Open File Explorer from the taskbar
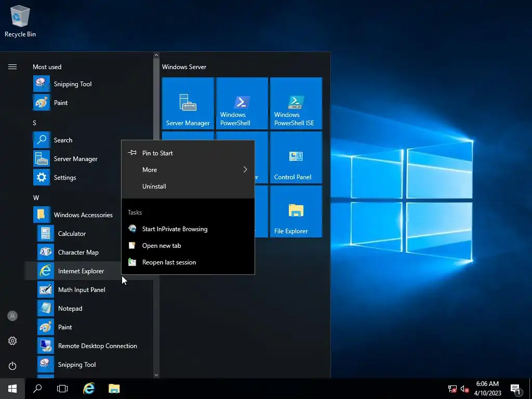 click(114, 389)
